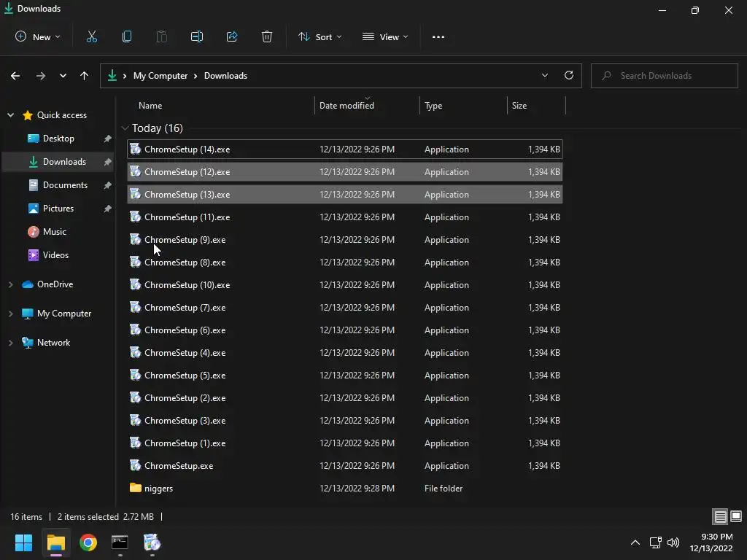The image size is (747, 560).
Task: Expand the My Computer tree node
Action: point(10,314)
